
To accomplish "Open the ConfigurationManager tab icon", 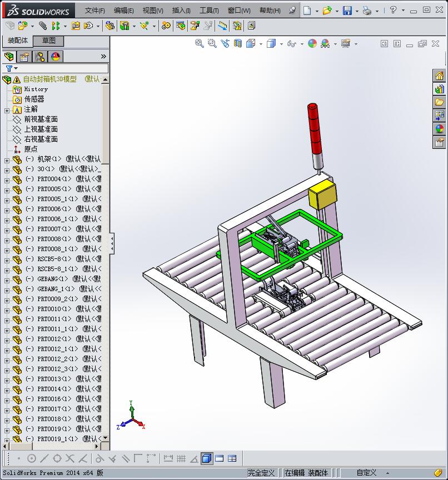I will coord(40,57).
